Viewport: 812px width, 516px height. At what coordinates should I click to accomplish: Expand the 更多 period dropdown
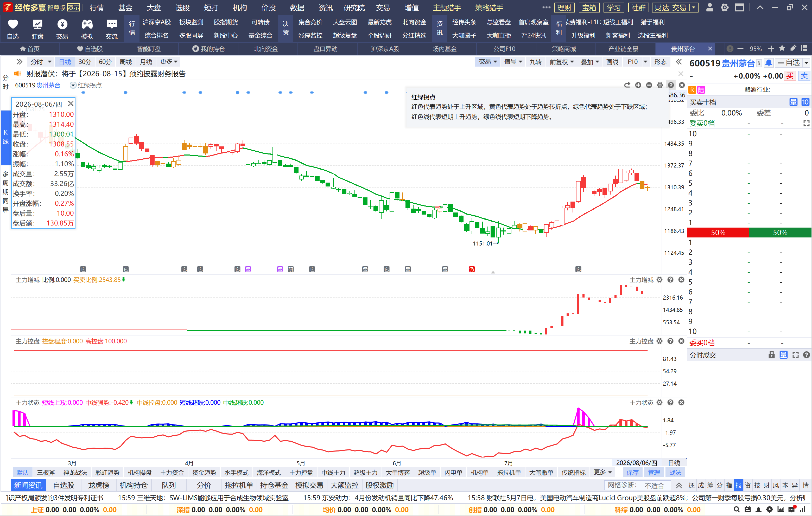pyautogui.click(x=169, y=62)
